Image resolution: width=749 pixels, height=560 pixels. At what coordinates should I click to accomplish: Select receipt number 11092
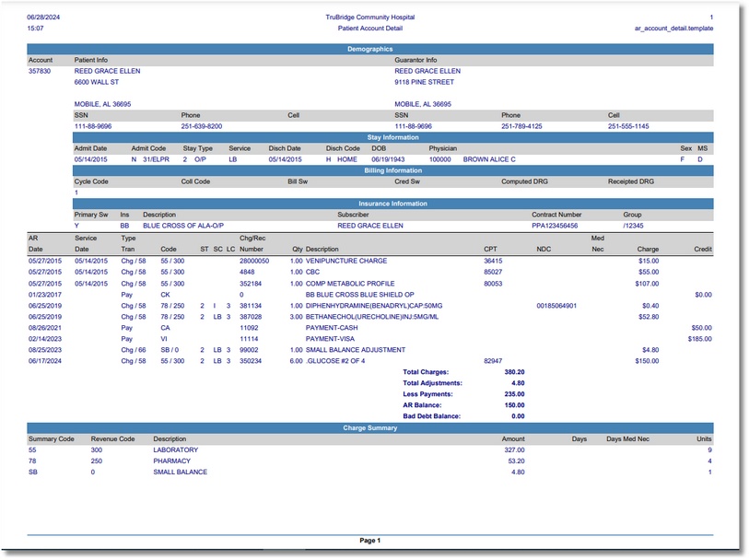click(249, 328)
